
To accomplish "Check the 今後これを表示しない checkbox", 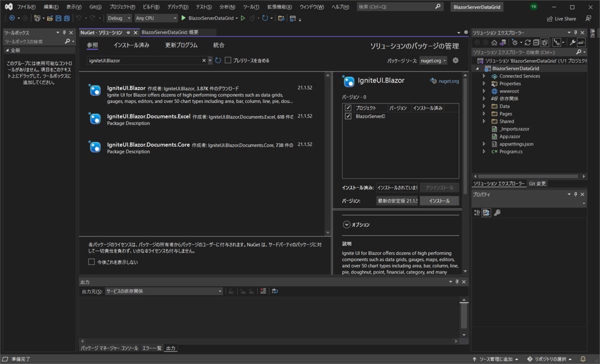I will tap(91, 262).
